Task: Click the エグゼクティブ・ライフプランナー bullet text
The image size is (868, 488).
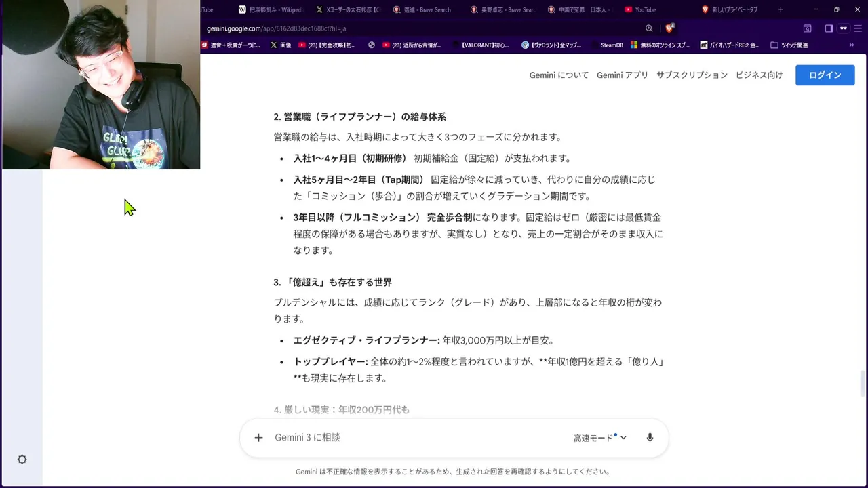Action: tap(424, 340)
